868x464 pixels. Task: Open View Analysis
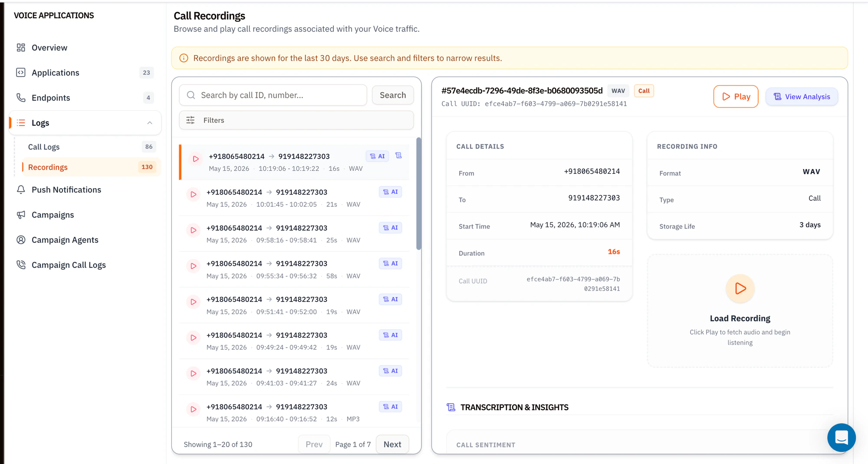pos(802,96)
